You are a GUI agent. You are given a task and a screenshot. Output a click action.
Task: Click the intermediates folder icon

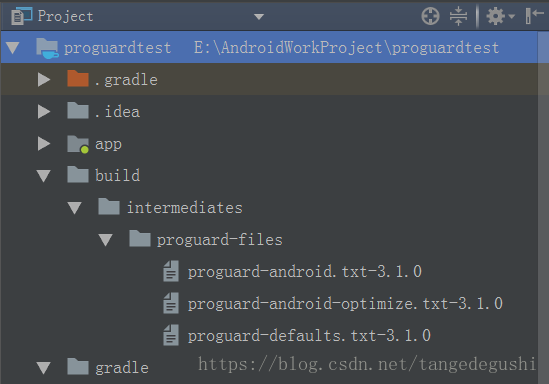109,206
